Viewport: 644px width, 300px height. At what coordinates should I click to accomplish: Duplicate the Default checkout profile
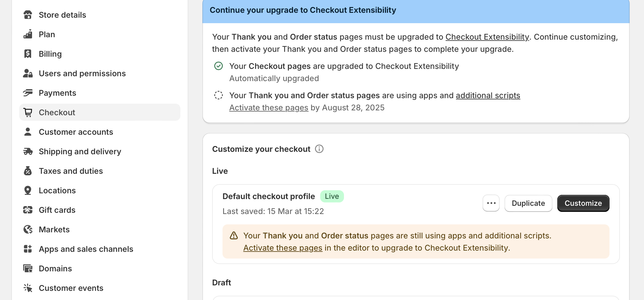tap(528, 203)
